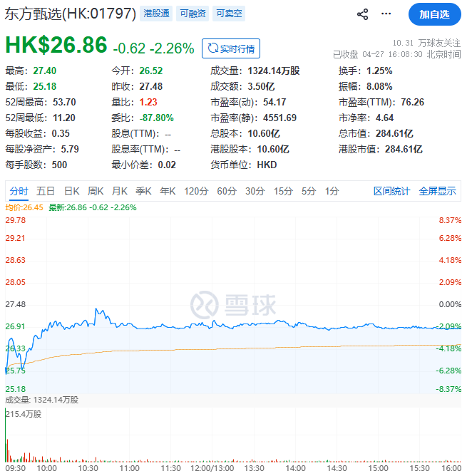The width and height of the screenshot is (467, 476).
Task: Switch to the 周K chart tab
Action: coord(96,191)
